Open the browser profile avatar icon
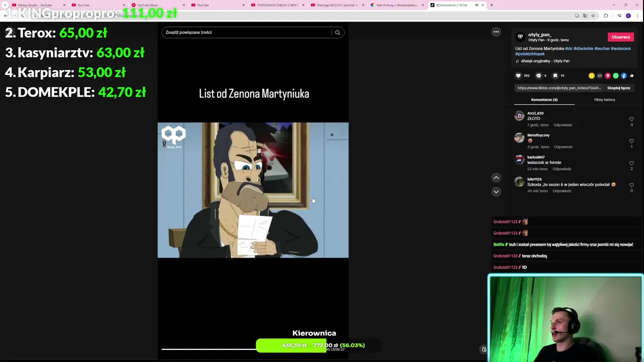This screenshot has height=362, width=644. [x=628, y=16]
